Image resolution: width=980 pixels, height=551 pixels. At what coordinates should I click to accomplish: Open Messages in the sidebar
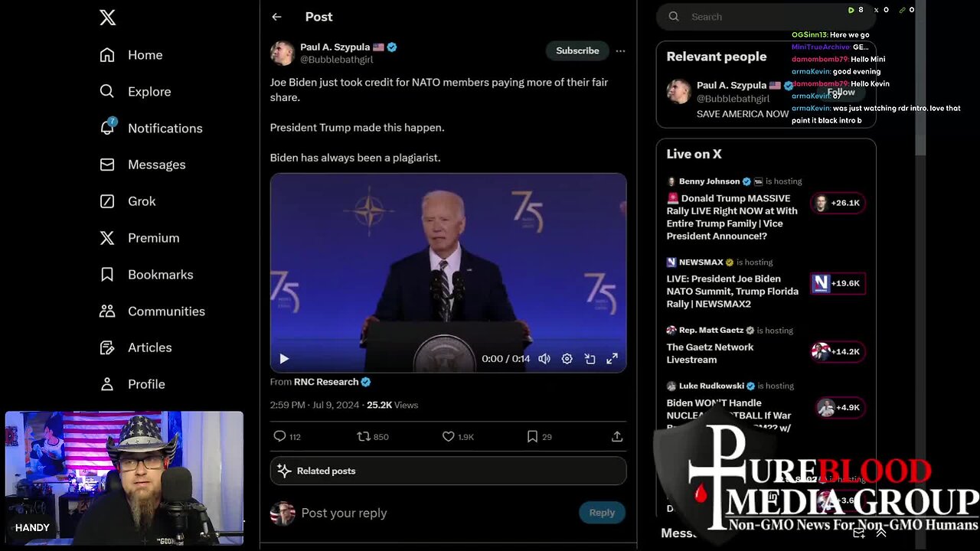click(x=142, y=165)
